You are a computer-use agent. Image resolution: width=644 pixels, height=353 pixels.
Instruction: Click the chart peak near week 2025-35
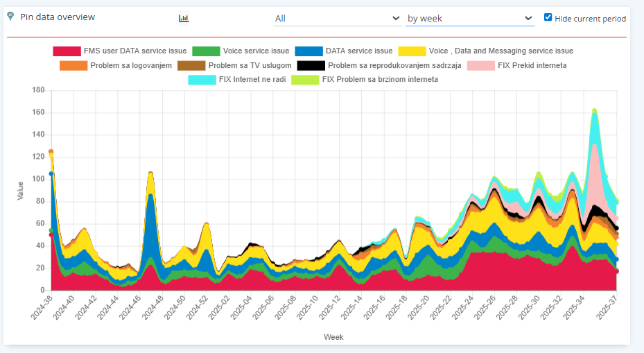(594, 110)
